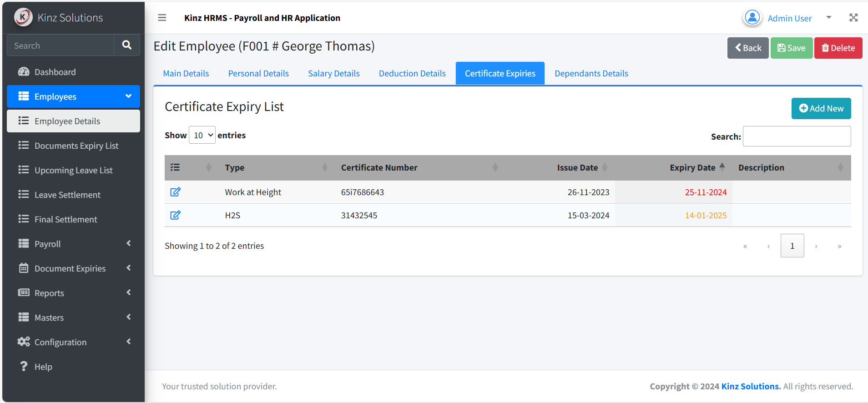The width and height of the screenshot is (868, 403).
Task: Select the Certificate Expiries tab
Action: click(x=500, y=73)
